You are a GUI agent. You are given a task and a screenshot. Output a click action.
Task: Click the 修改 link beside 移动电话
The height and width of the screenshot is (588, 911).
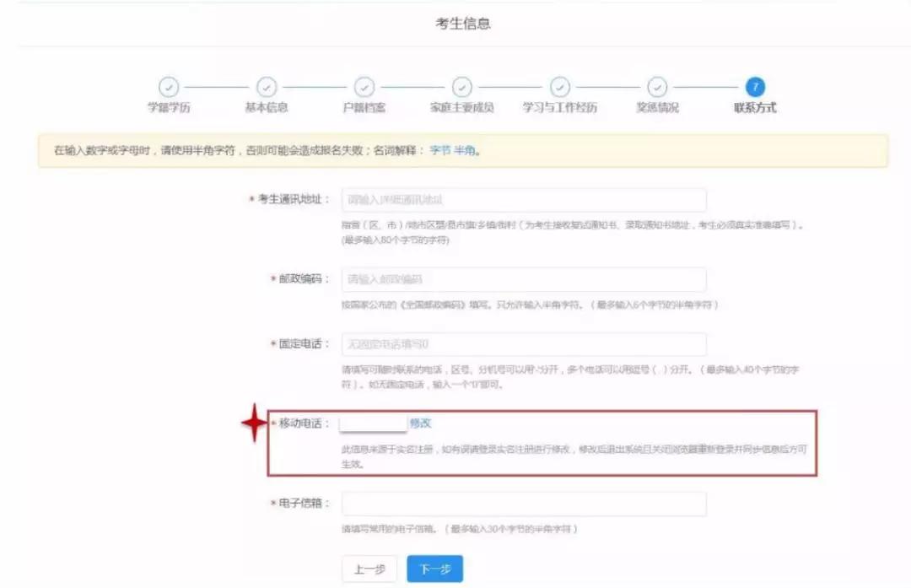420,423
